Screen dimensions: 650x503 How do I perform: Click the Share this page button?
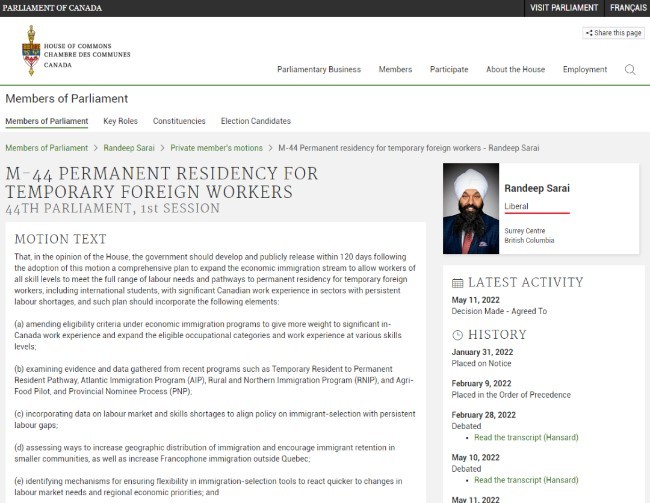[x=614, y=33]
